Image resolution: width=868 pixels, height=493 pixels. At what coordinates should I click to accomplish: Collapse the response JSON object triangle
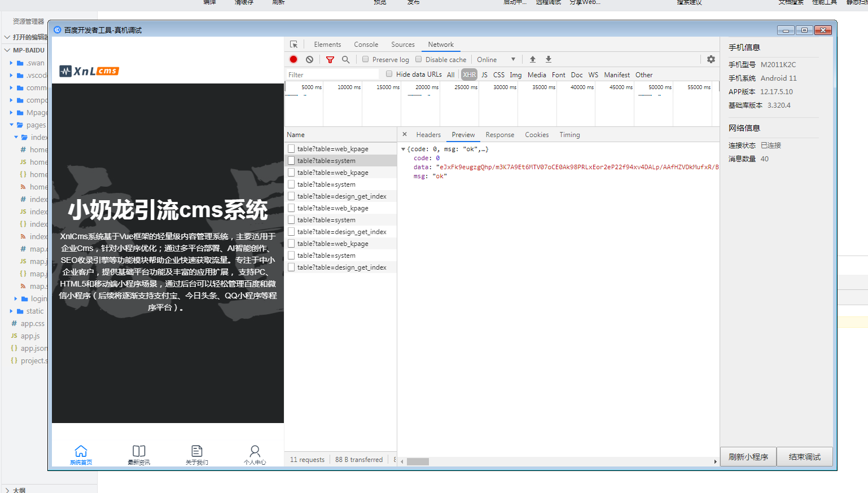[x=403, y=149]
